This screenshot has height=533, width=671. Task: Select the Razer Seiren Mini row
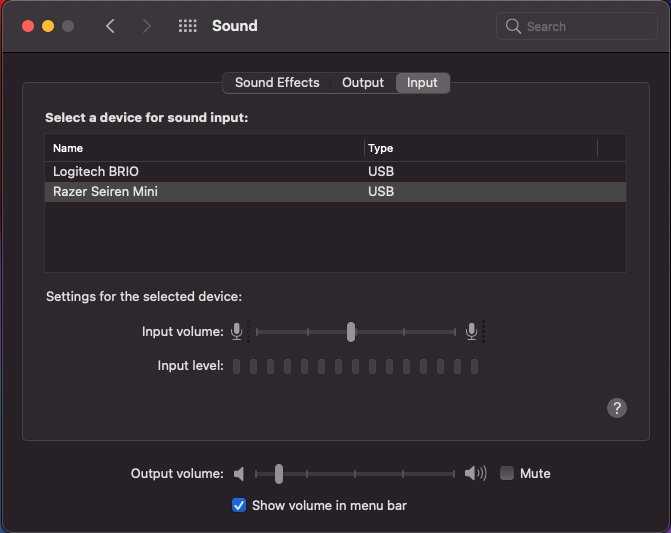pos(335,192)
